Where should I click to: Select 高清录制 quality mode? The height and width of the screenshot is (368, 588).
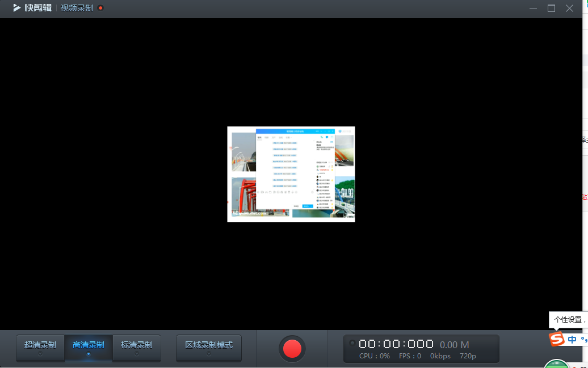pos(89,348)
